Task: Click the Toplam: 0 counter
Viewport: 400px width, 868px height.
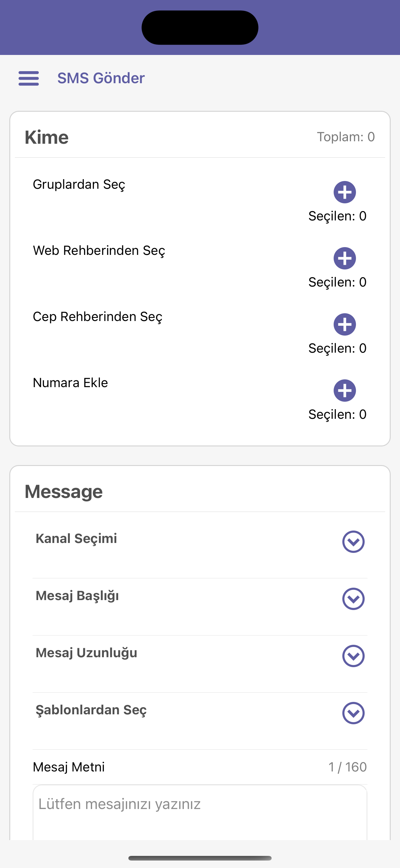Action: (346, 137)
